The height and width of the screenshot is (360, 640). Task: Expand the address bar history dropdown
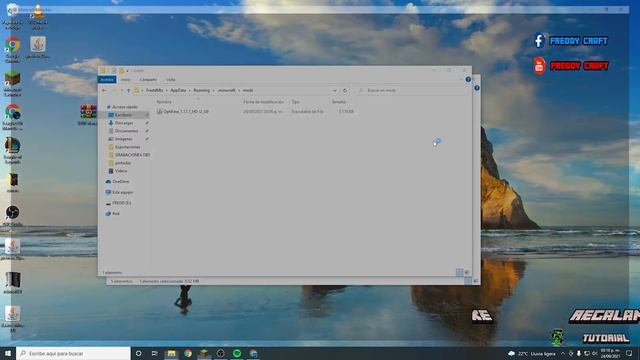[x=335, y=91]
